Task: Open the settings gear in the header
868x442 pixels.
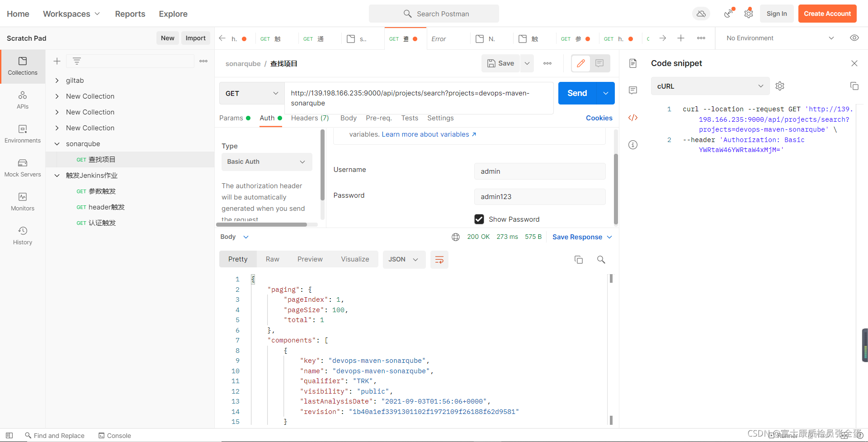Action: point(749,14)
